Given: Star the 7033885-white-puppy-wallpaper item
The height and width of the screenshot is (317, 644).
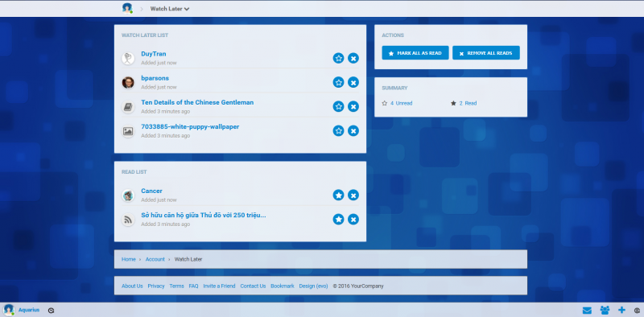Looking at the screenshot, I should [x=338, y=130].
